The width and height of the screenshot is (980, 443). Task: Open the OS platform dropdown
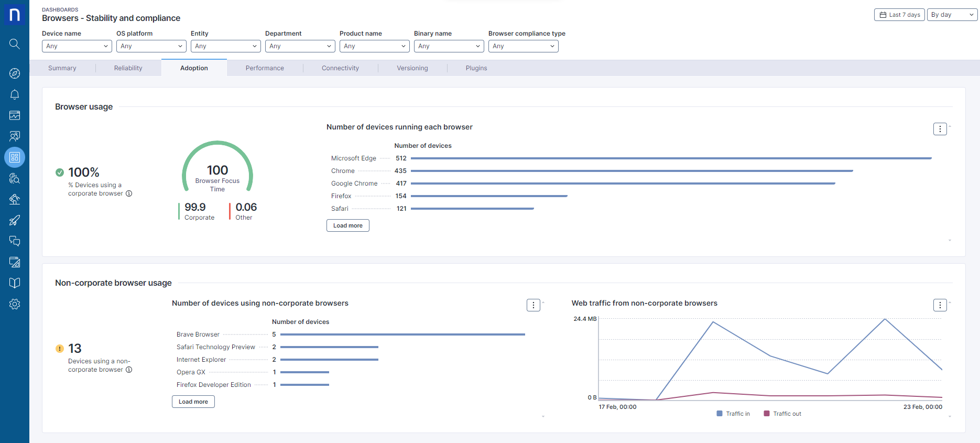point(151,46)
